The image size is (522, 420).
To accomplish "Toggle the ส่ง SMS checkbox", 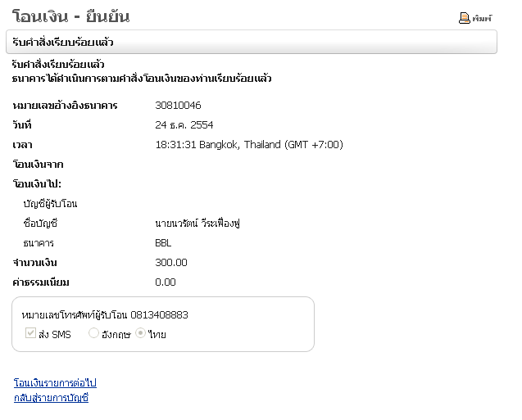I will tap(31, 333).
